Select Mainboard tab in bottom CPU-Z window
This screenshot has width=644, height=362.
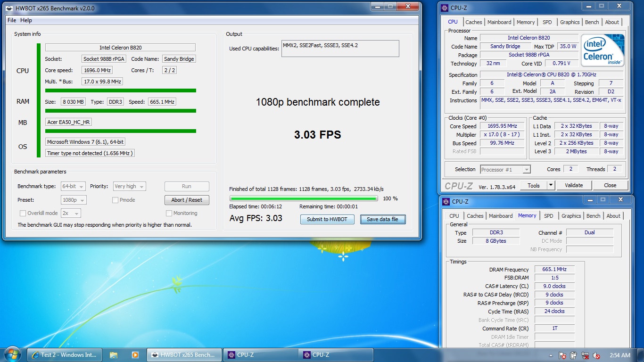(501, 216)
